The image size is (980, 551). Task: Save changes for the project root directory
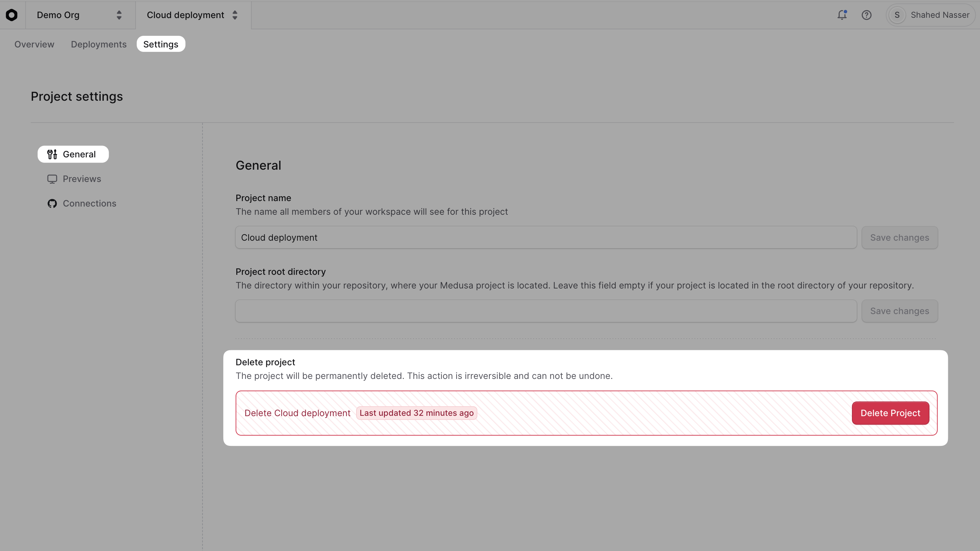coord(899,311)
